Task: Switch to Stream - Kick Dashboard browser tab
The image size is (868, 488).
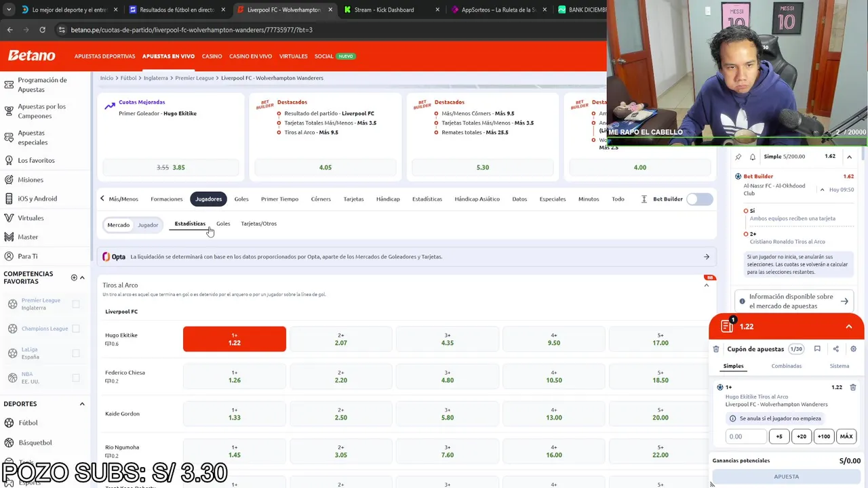Action: coord(384,10)
